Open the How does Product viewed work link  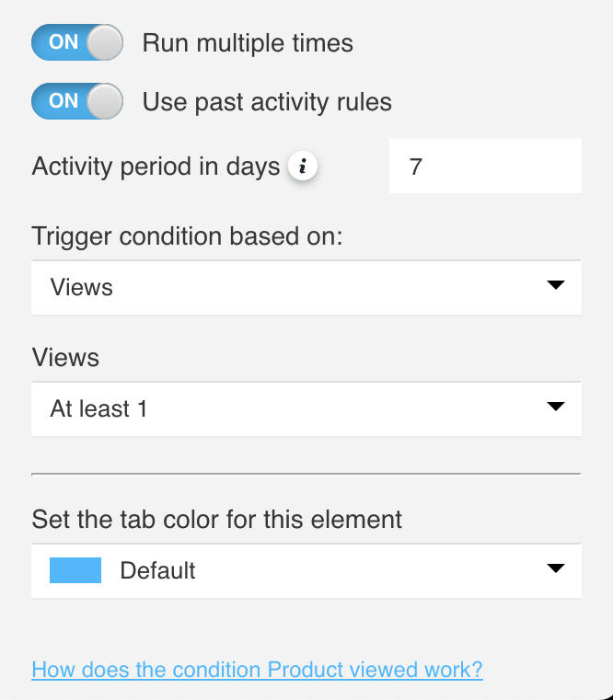pos(257,669)
